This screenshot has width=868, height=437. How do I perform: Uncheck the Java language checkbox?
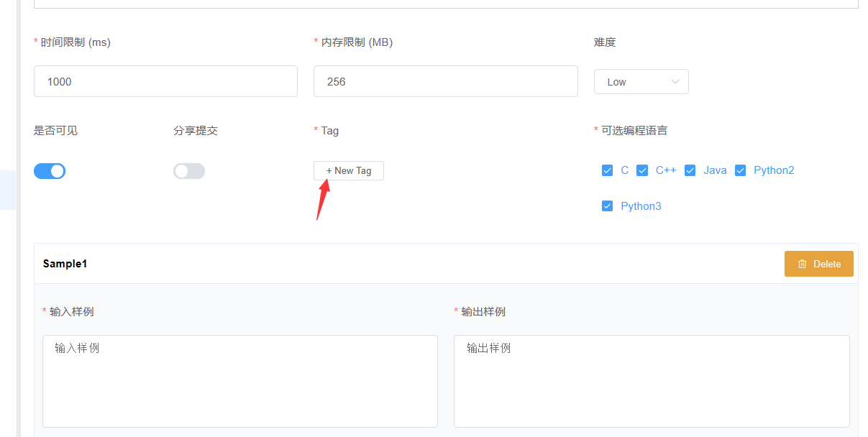tap(690, 170)
